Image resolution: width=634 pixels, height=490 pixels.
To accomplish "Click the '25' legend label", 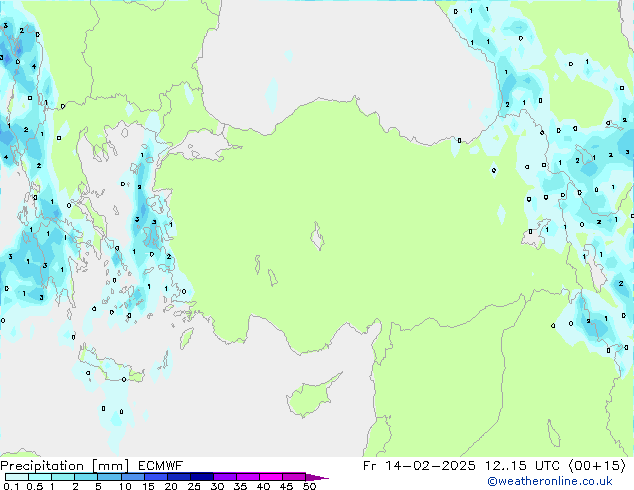I will (x=194, y=486).
